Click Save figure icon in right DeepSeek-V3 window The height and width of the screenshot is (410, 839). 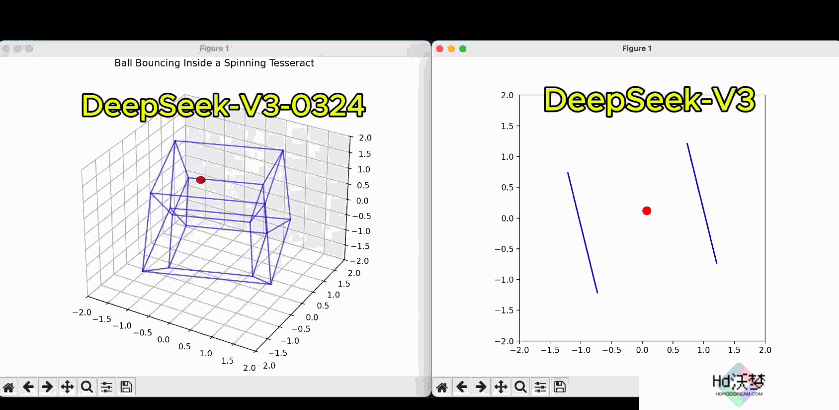click(560, 386)
